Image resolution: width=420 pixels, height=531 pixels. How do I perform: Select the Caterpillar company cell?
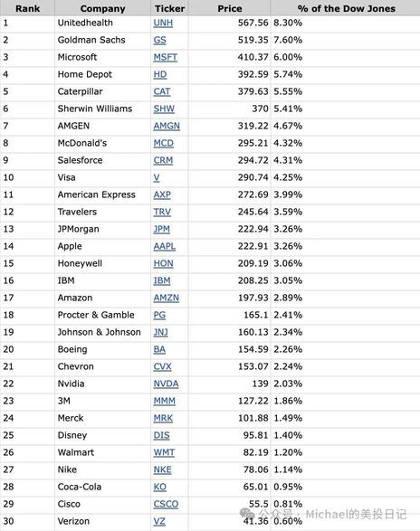pyautogui.click(x=102, y=91)
